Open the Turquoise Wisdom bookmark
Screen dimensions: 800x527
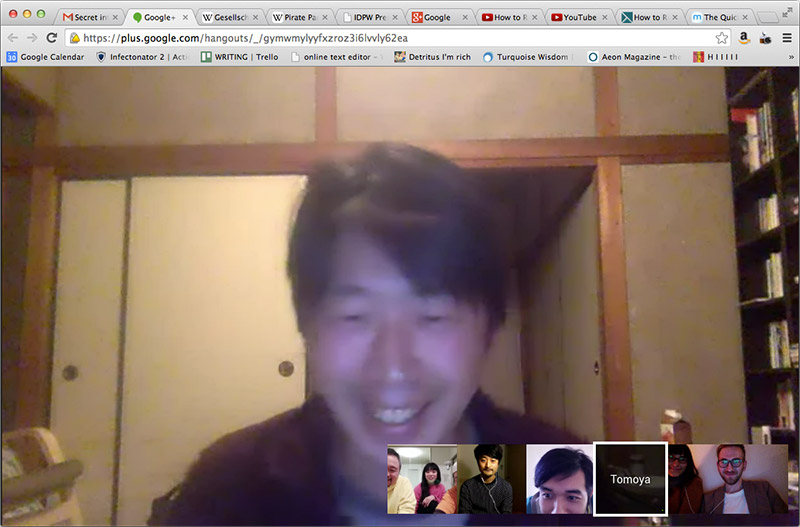[x=524, y=57]
